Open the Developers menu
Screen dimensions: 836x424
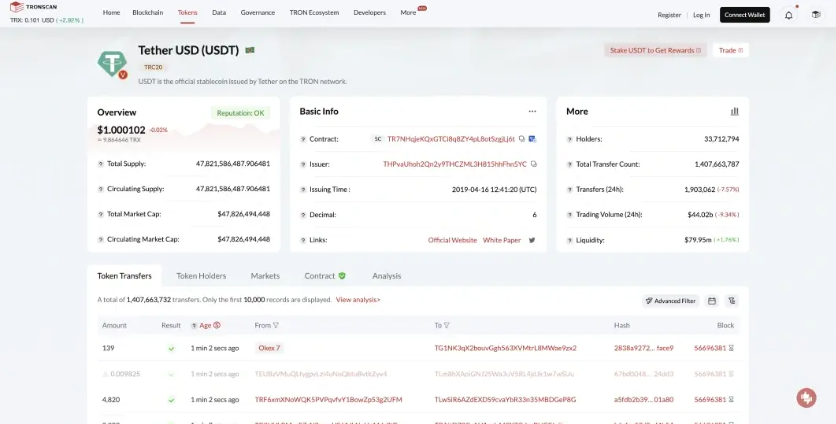pos(369,13)
